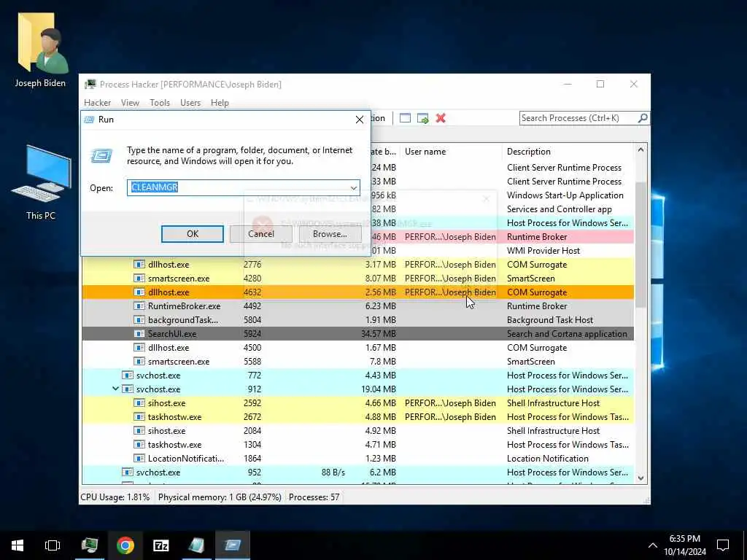Click the Services and Controller app description
The image size is (747, 560).
pos(560,209)
